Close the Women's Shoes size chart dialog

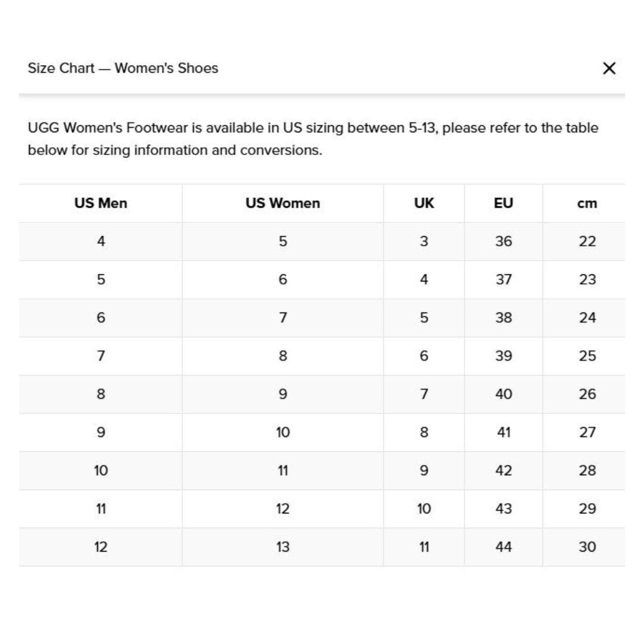pyautogui.click(x=609, y=68)
